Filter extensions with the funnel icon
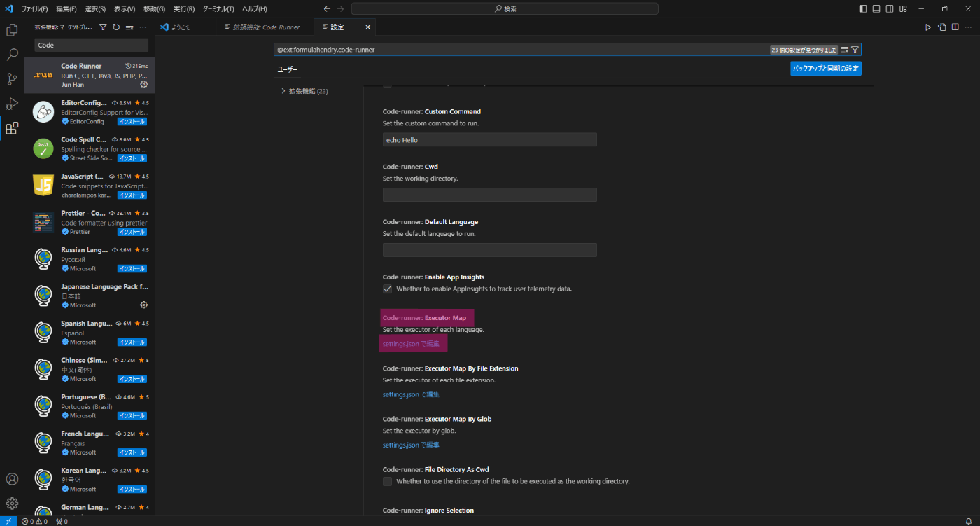Screen dimensions: 980x526 click(x=103, y=27)
